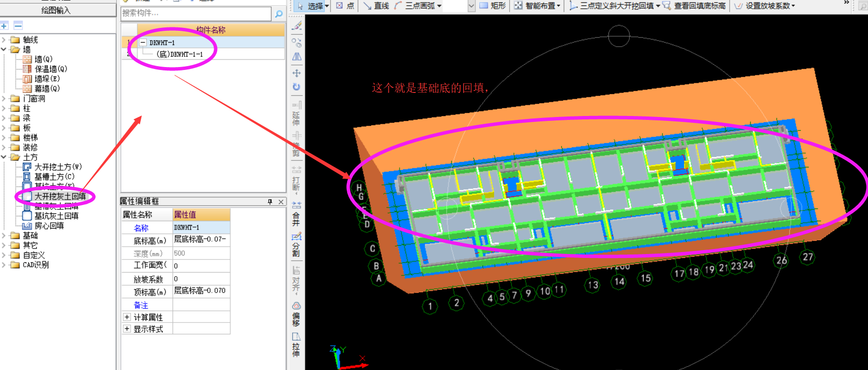Click the brush tool icon atop vertical toolbar
The height and width of the screenshot is (370, 868).
(x=297, y=26)
